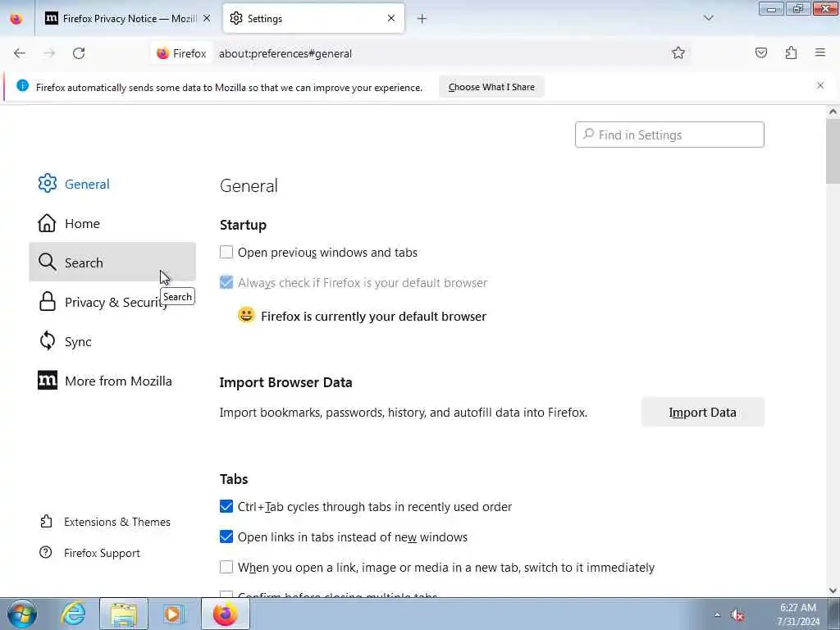
Task: Open the Firefox Support link text
Action: point(102,553)
